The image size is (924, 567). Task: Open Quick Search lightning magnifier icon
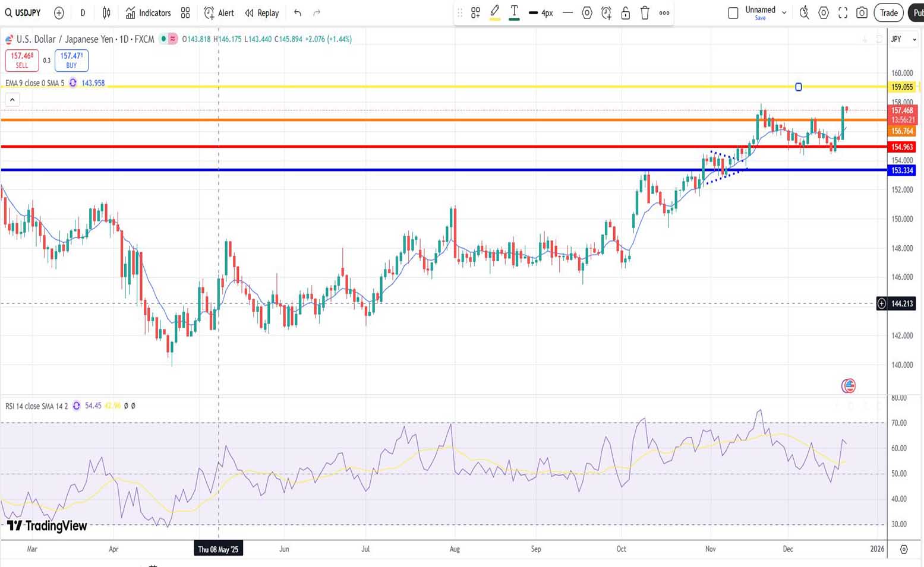coord(804,12)
